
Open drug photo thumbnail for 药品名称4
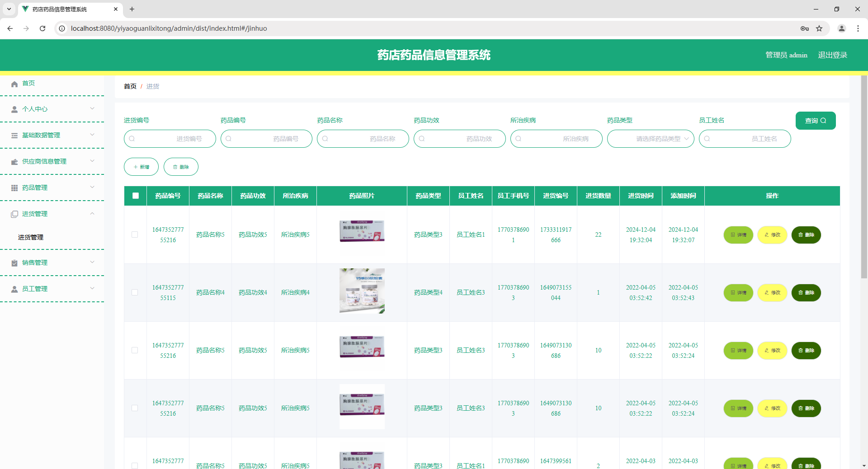point(362,291)
